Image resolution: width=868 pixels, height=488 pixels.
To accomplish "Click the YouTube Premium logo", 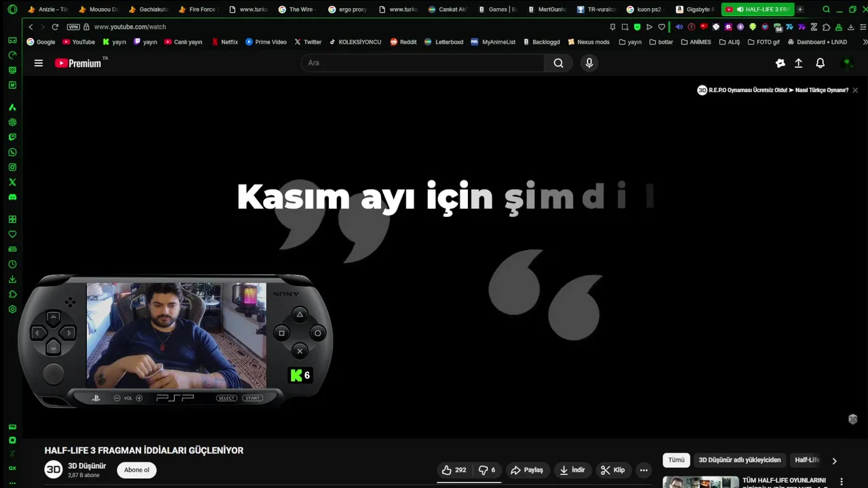I will pos(79,63).
